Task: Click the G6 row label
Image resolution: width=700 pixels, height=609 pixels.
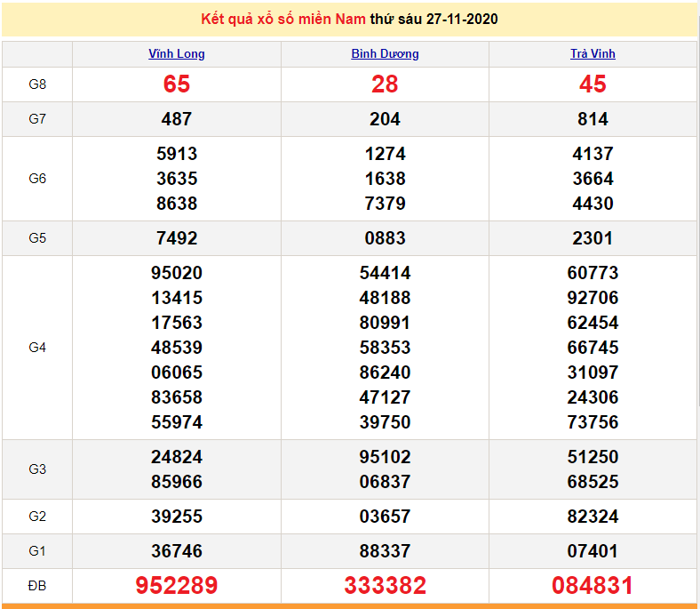Action: pos(37,179)
